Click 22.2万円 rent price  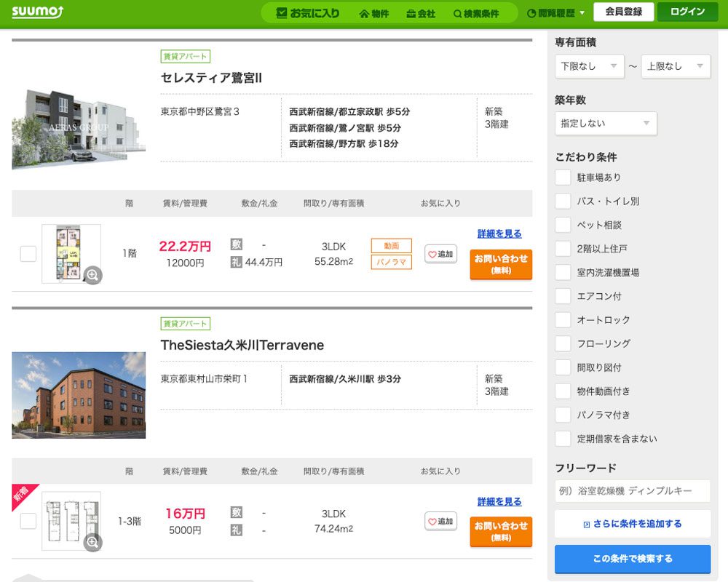tap(185, 246)
